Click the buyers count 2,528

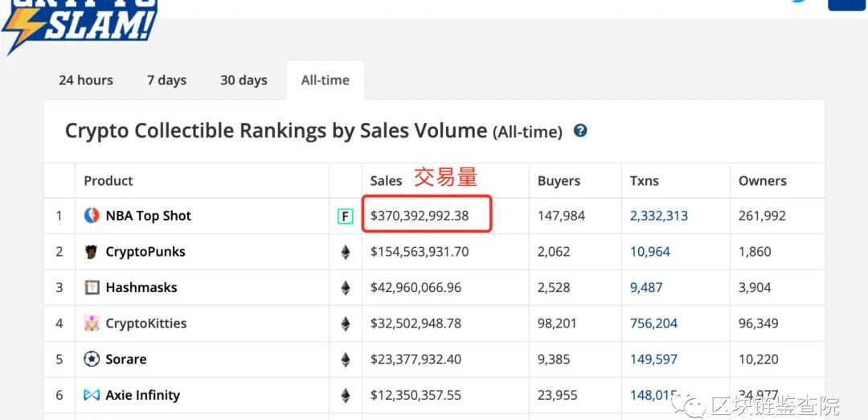click(x=554, y=288)
